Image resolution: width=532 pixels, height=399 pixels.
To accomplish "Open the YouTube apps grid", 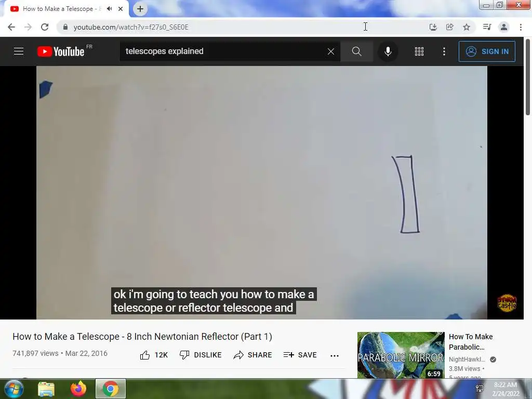I will [x=419, y=51].
